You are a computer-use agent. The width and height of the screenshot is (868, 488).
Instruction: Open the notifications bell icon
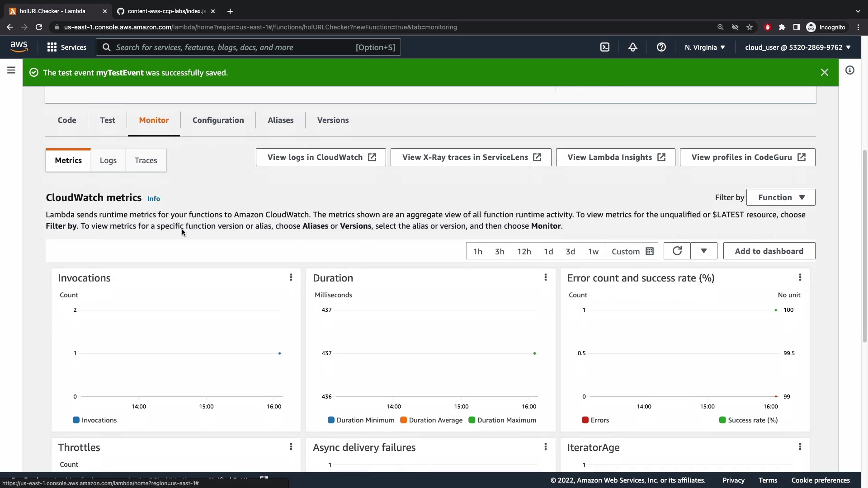pos(632,47)
